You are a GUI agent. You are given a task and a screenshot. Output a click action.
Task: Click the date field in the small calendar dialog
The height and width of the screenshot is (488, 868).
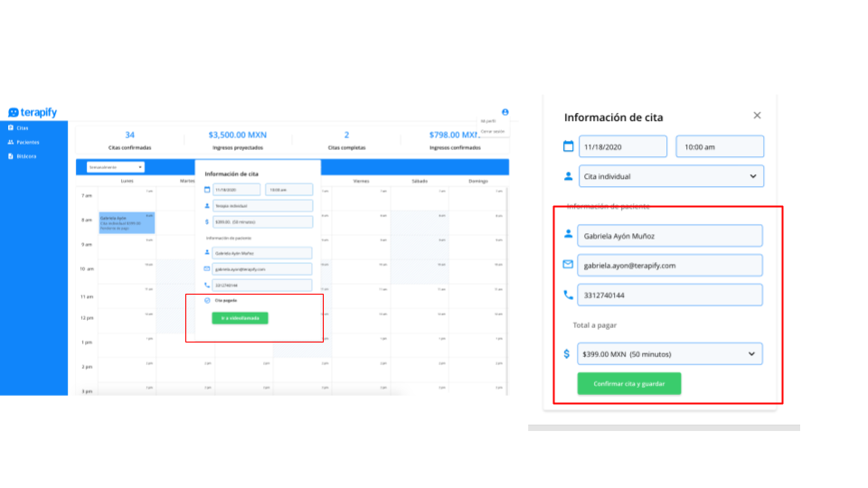(236, 190)
